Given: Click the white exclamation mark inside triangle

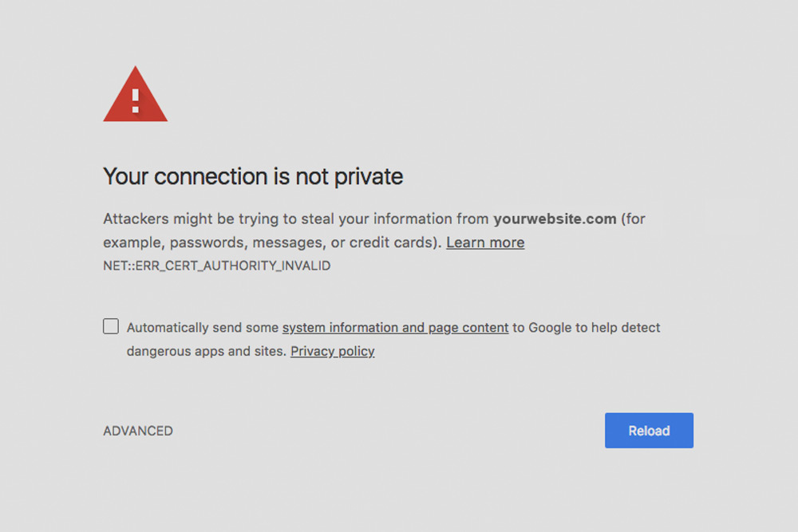Looking at the screenshot, I should (x=136, y=100).
